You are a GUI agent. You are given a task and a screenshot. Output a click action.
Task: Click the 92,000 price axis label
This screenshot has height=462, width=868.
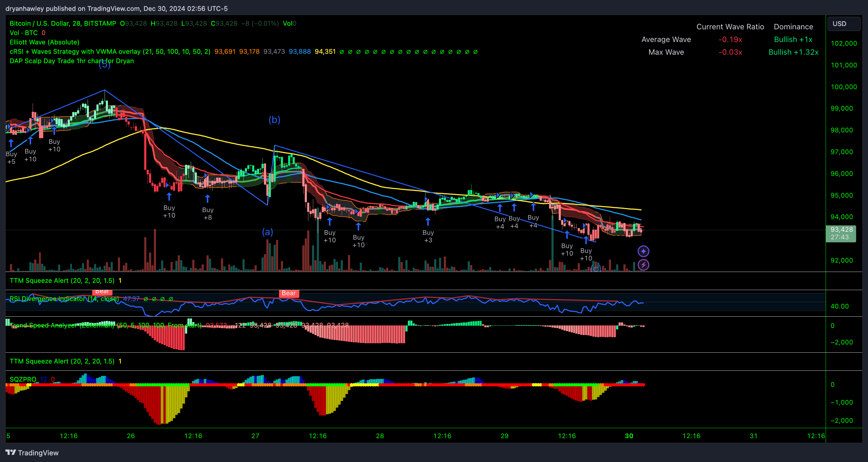(x=842, y=260)
